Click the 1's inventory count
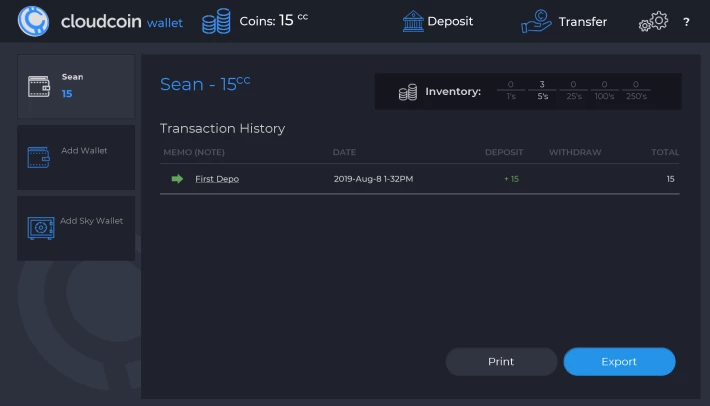The width and height of the screenshot is (710, 406). (511, 90)
